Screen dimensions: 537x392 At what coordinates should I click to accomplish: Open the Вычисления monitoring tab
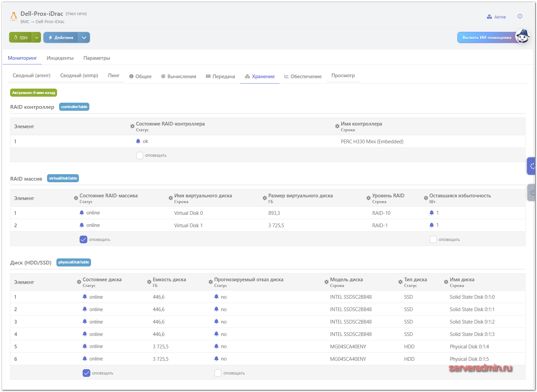click(178, 77)
